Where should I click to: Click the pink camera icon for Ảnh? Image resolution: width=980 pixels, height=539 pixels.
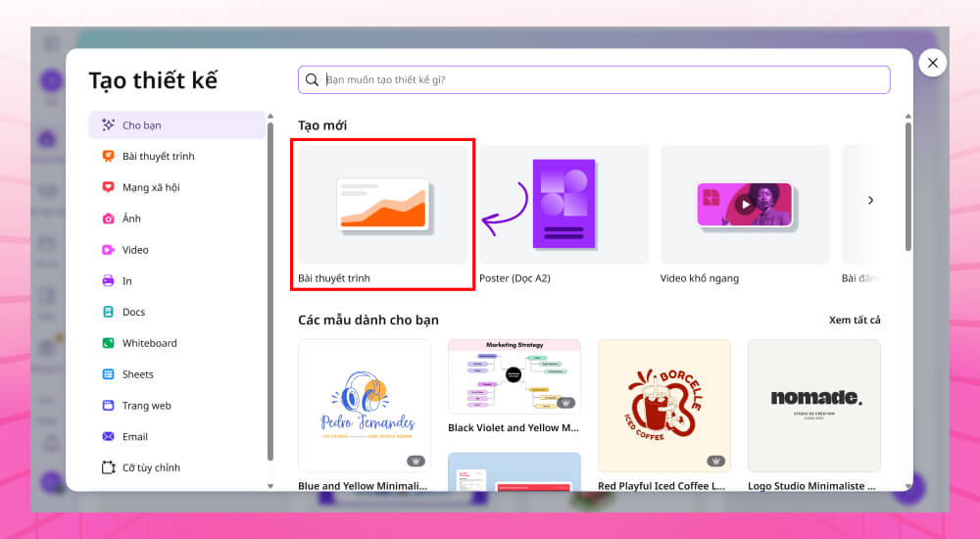tap(108, 219)
